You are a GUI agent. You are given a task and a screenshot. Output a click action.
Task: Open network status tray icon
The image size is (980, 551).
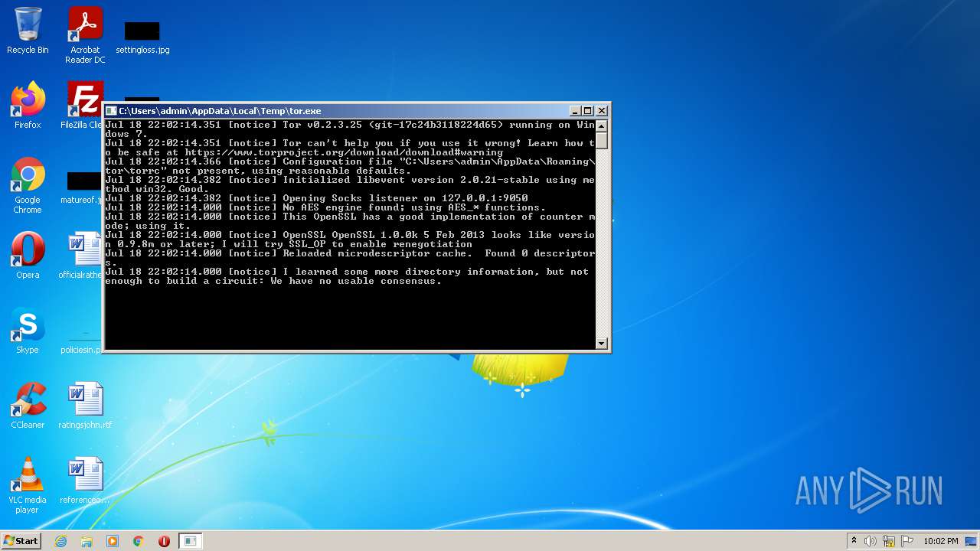[x=889, y=541]
